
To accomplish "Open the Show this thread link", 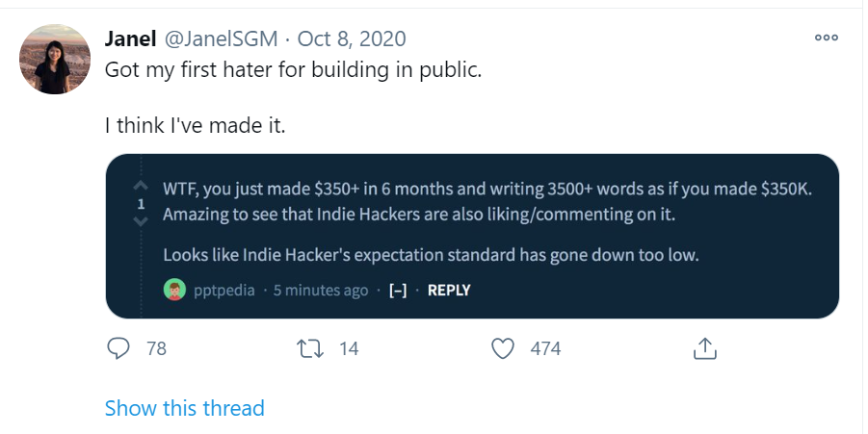I will pyautogui.click(x=184, y=408).
